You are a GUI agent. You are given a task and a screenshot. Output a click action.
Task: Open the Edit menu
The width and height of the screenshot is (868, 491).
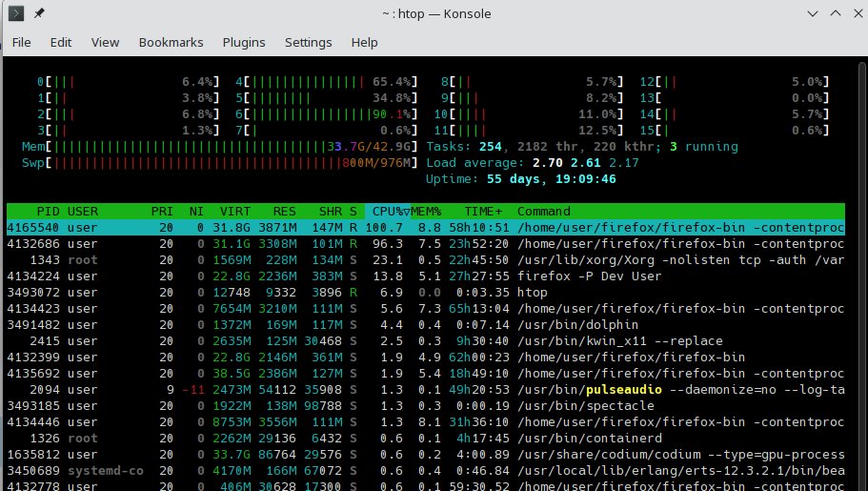pos(61,42)
